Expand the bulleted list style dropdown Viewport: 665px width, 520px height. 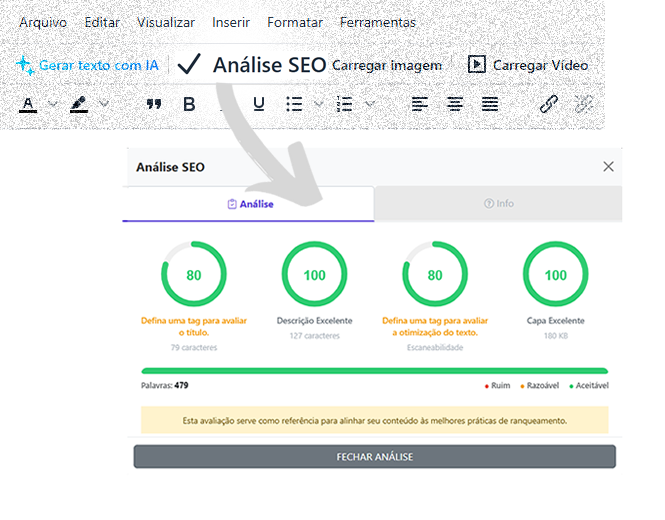click(319, 103)
